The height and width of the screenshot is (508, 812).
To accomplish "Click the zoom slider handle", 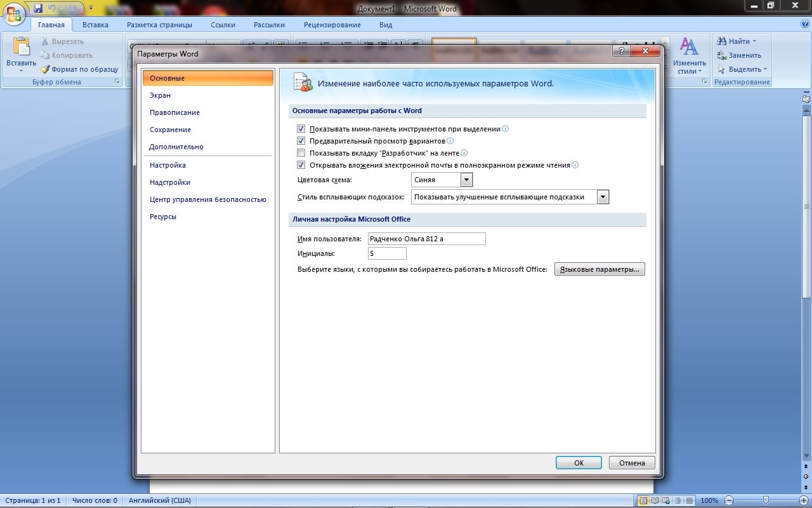I will pos(766,500).
